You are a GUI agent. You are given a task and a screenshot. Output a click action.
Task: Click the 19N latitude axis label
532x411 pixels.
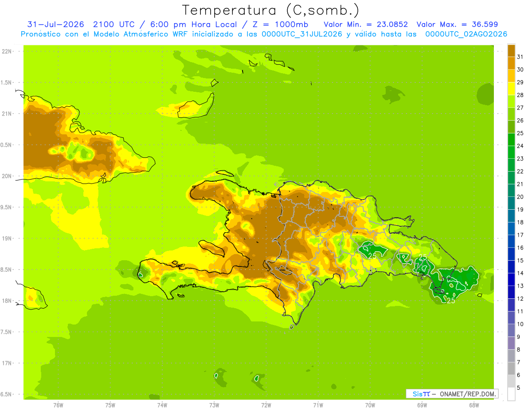pos(7,238)
